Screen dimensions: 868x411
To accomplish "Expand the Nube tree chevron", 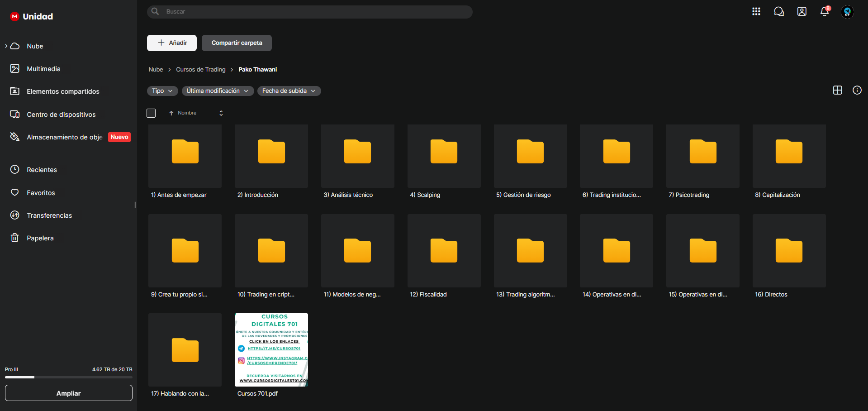I will pos(6,46).
